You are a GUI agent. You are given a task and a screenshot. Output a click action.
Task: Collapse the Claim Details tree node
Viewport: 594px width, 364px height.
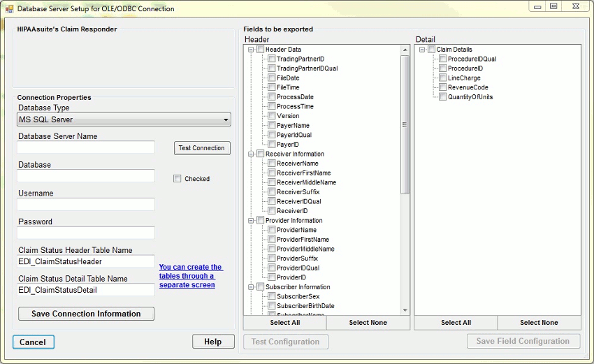(421, 50)
